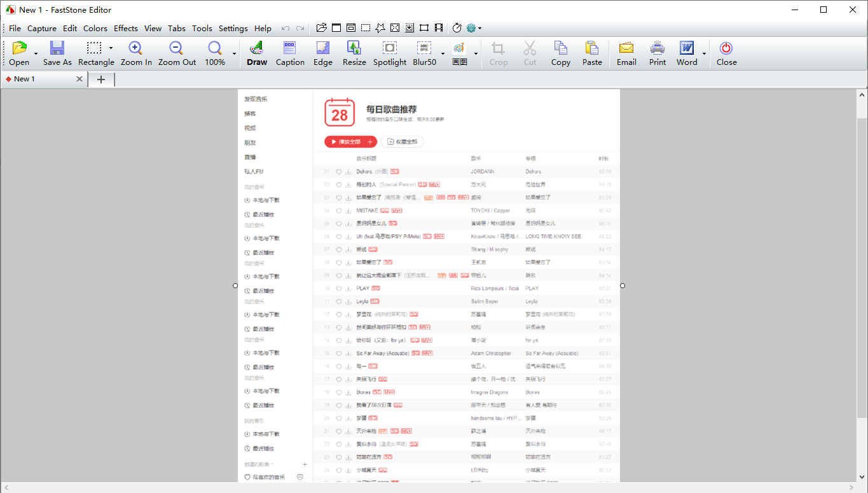Capture the full screen
The height and width of the screenshot is (493, 868).
pyautogui.click(x=395, y=28)
